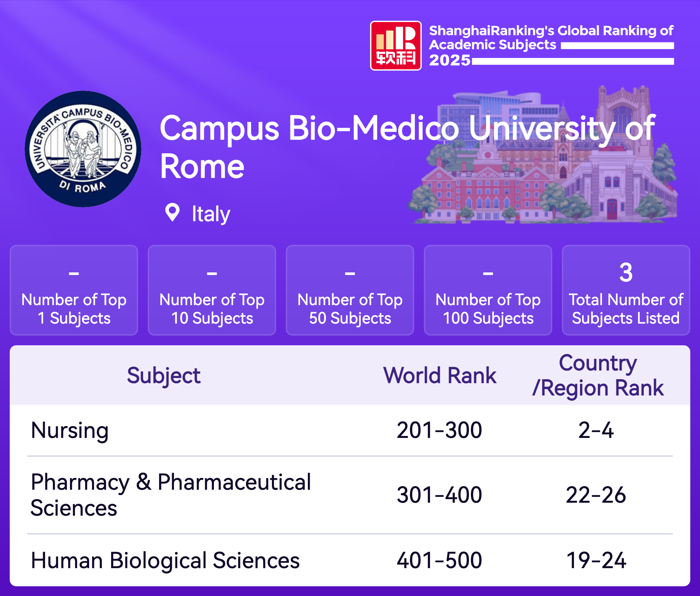Click the Subject column header
The width and height of the screenshot is (700, 596).
(164, 375)
